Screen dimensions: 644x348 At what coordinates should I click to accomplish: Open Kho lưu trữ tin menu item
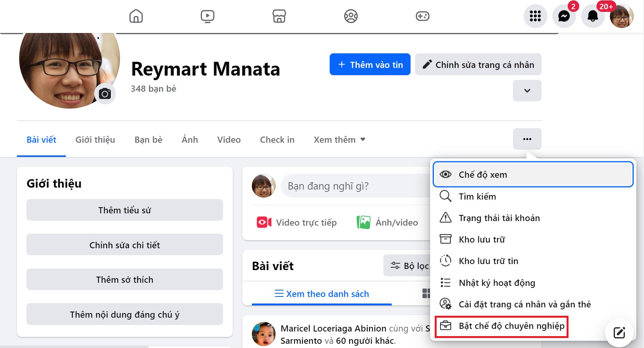533,261
